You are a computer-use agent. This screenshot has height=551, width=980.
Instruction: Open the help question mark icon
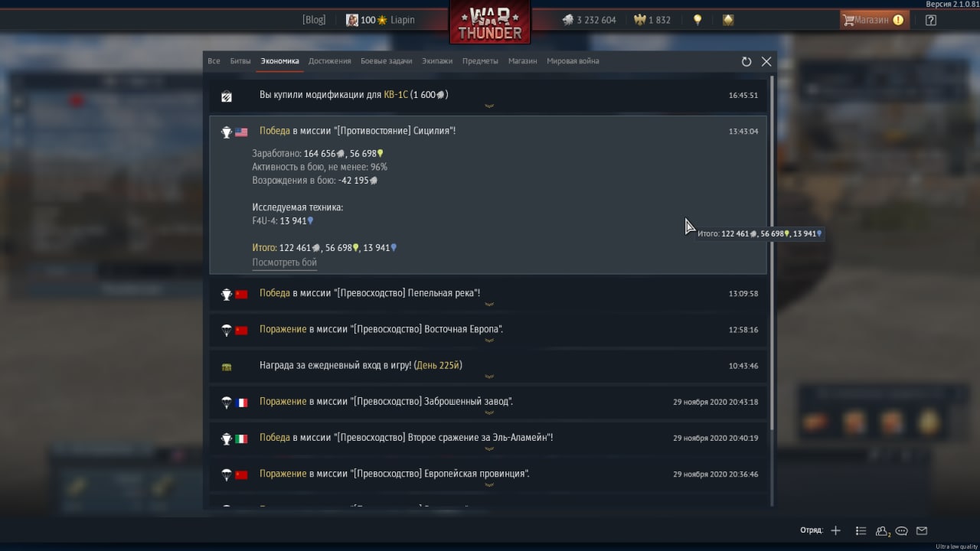coord(931,21)
